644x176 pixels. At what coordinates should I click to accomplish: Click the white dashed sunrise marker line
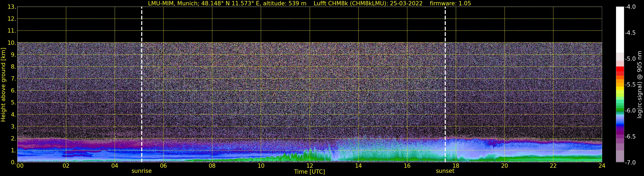(142, 85)
